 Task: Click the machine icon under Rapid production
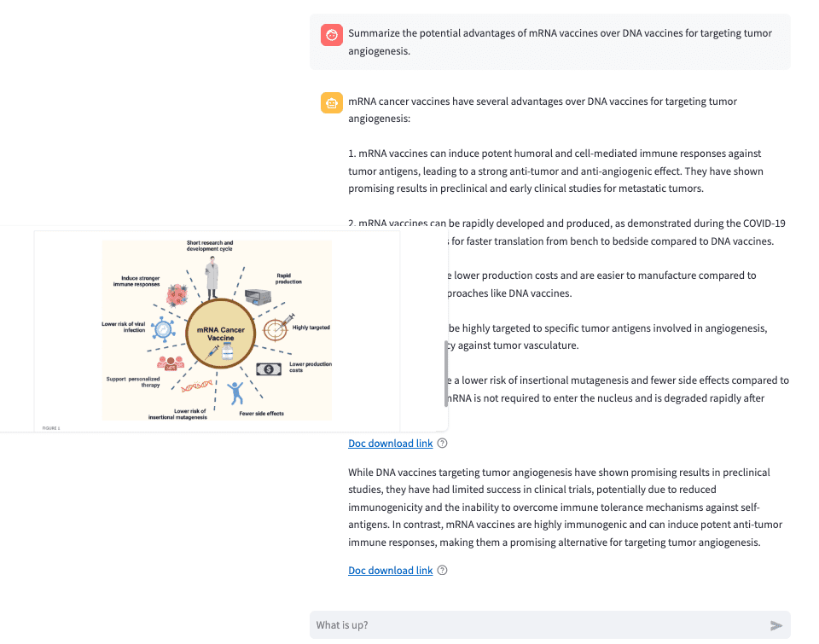(x=262, y=297)
